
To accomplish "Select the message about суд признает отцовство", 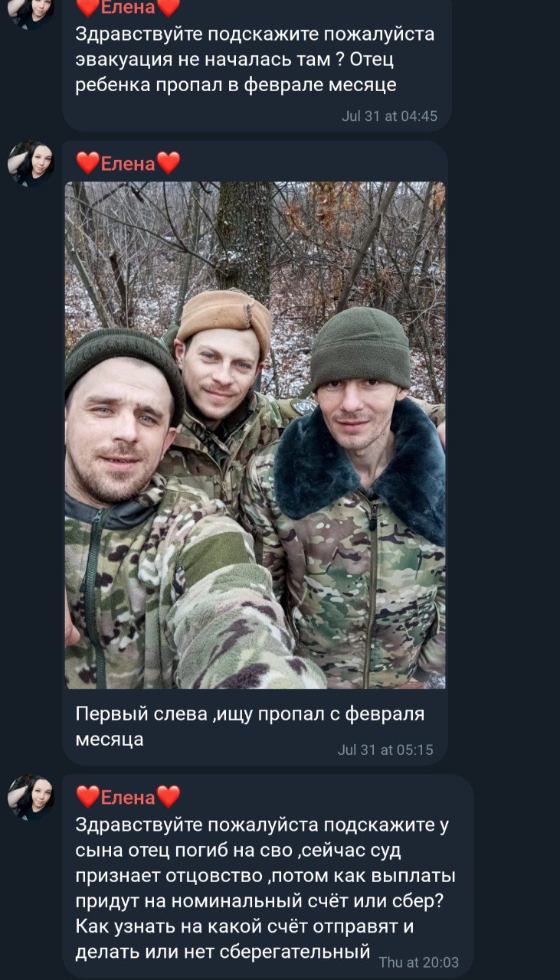I will pyautogui.click(x=265, y=888).
